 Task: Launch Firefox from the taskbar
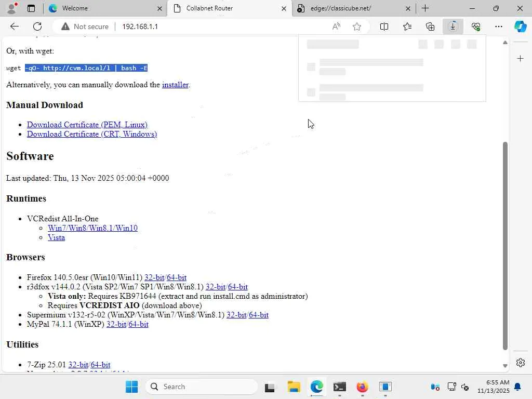click(362, 387)
